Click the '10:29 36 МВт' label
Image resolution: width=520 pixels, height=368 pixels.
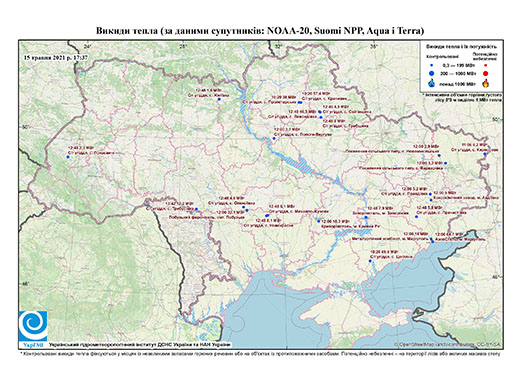(284, 97)
